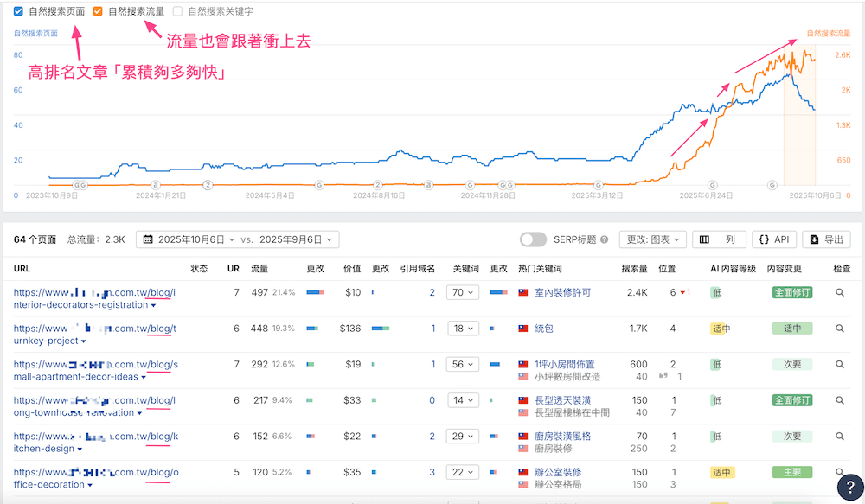Click the 导出 export button
The height and width of the screenshot is (504, 865).
tap(826, 239)
